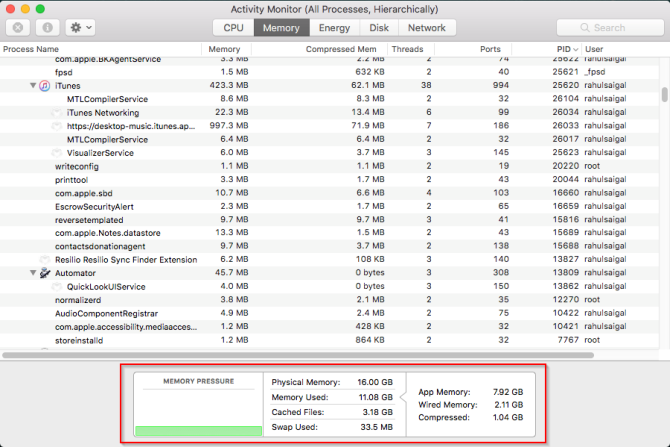Select the https://desktop-music.itunes.ap... process

[329, 126]
